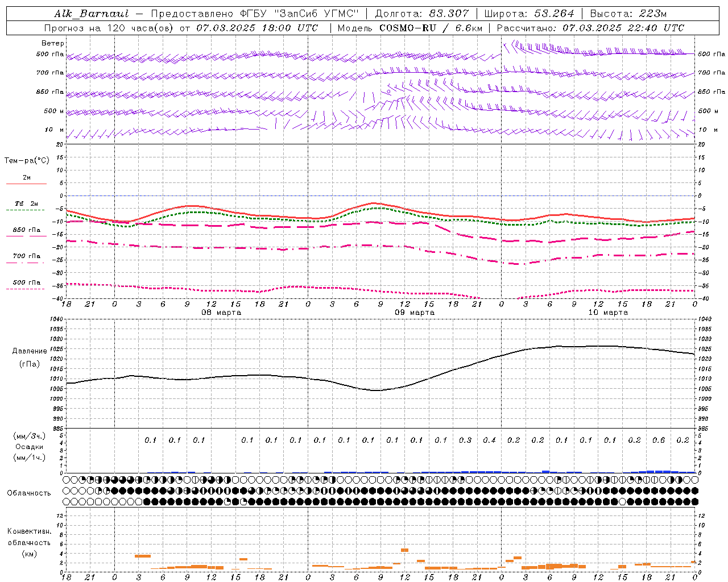Screen dimensions: 728x582
Task: Click the 500 гПа dotted temperature legend entry
Action: point(27,282)
